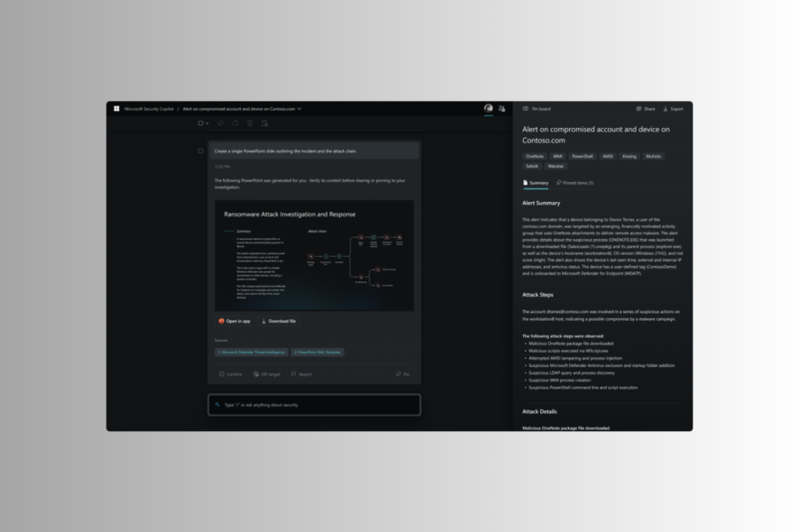This screenshot has width=799, height=532.
Task: Click the Attack Details heading
Action: 539,411
